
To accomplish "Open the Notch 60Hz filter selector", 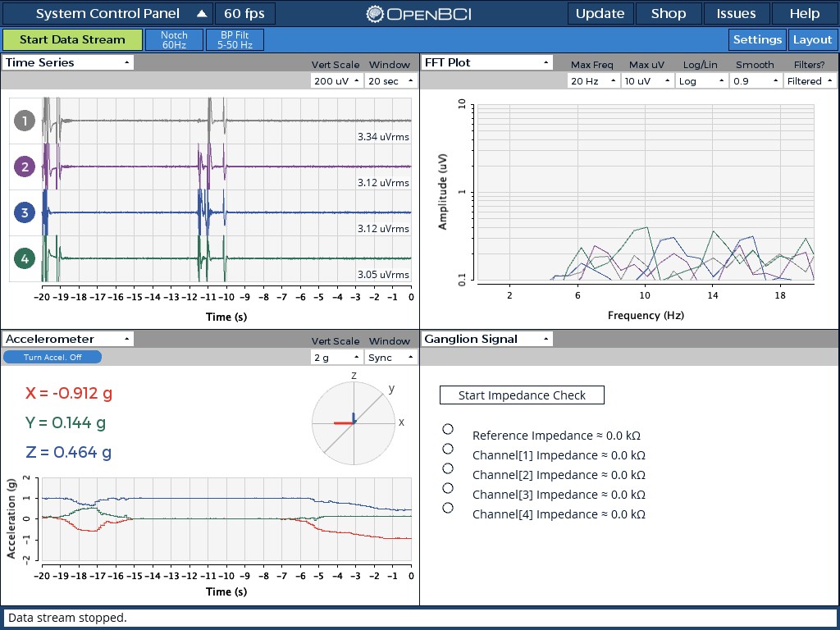I will click(x=174, y=39).
